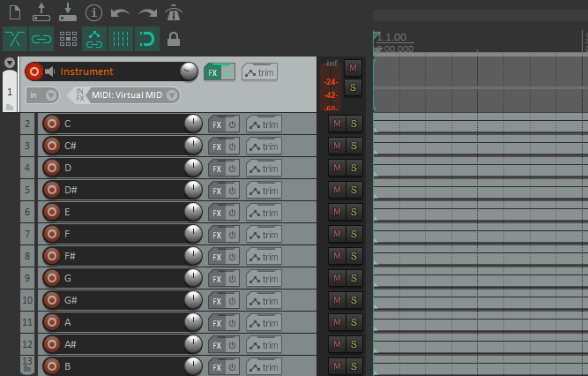Adjust the volume knob on Instrument track
The height and width of the screenshot is (376, 588).
coord(189,71)
